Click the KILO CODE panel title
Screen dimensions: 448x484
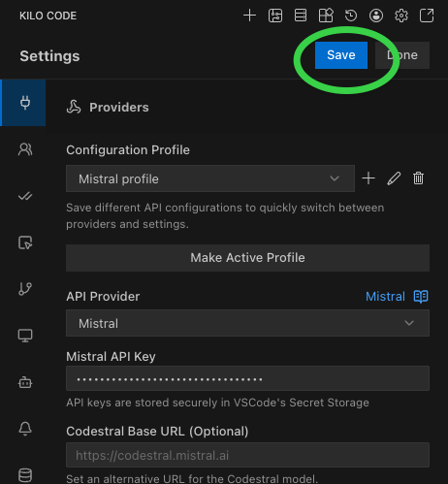tap(48, 16)
